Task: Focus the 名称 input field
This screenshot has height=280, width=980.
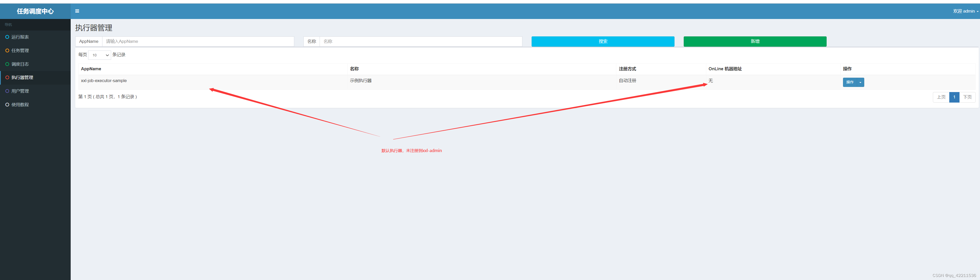Action: click(421, 42)
